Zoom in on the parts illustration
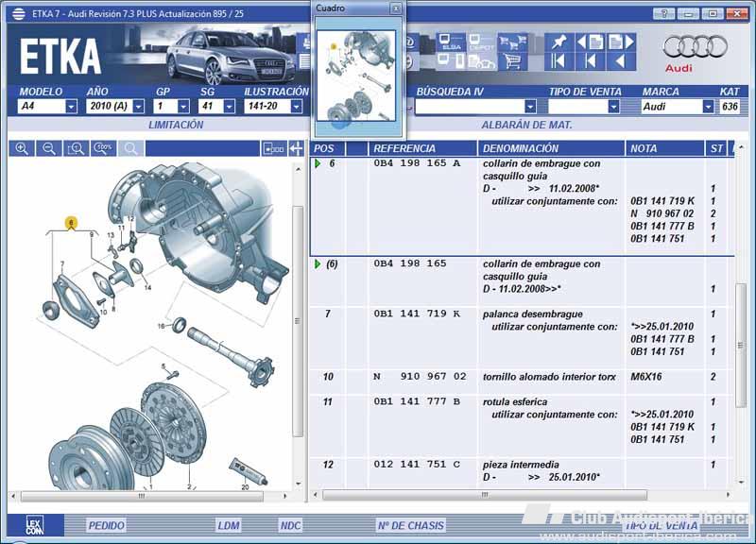Image resolution: width=756 pixels, height=544 pixels. pyautogui.click(x=22, y=148)
